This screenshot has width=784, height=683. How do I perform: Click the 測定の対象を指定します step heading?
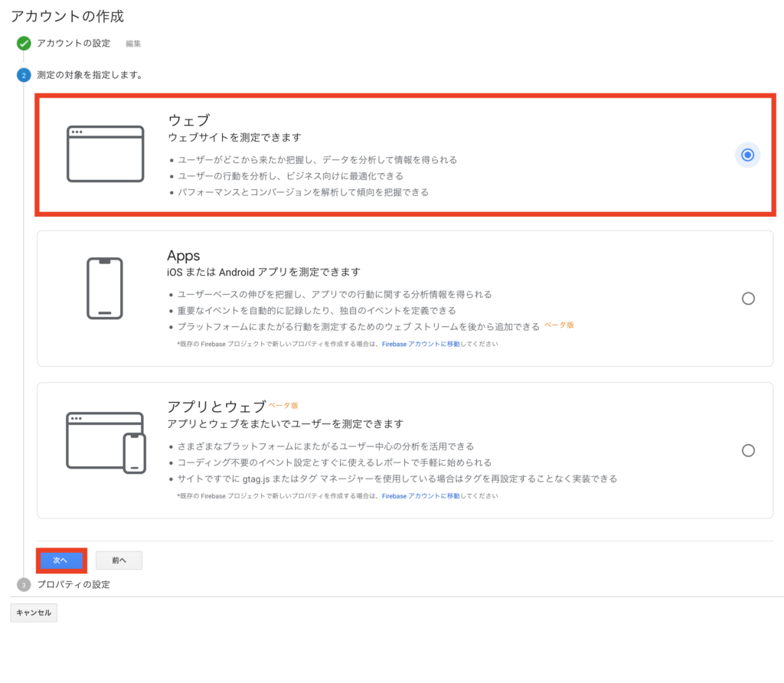click(x=90, y=75)
